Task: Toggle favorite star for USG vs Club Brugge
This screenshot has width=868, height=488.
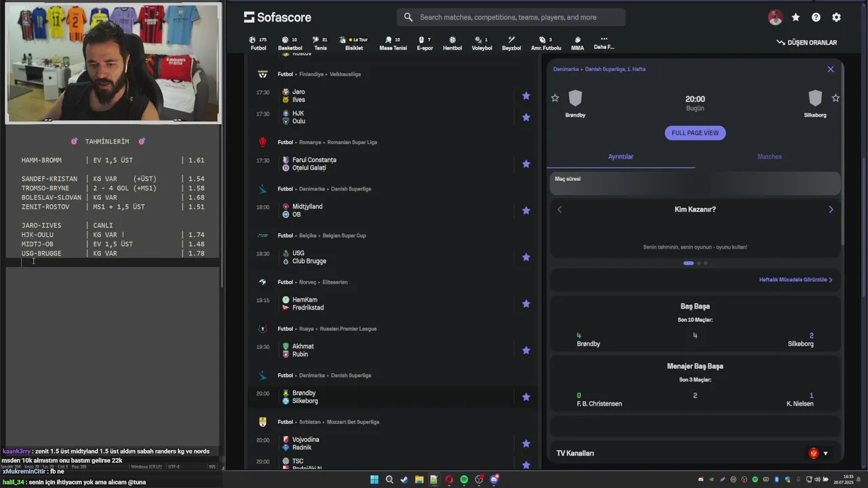Action: [x=526, y=257]
